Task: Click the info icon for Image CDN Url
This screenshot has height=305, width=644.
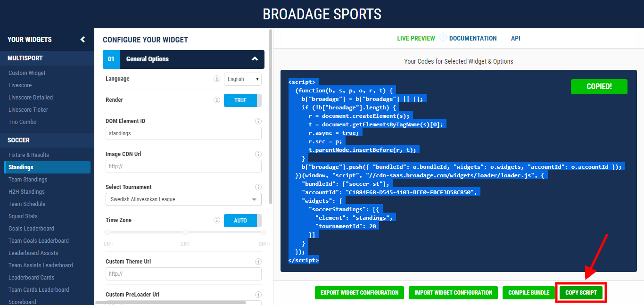Action: (258, 154)
